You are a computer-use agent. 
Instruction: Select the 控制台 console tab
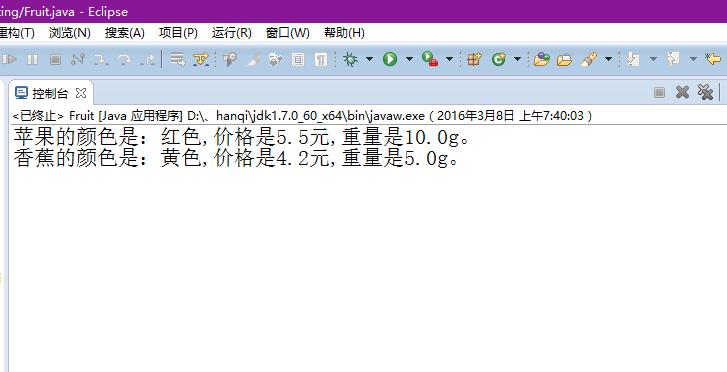pyautogui.click(x=50, y=93)
